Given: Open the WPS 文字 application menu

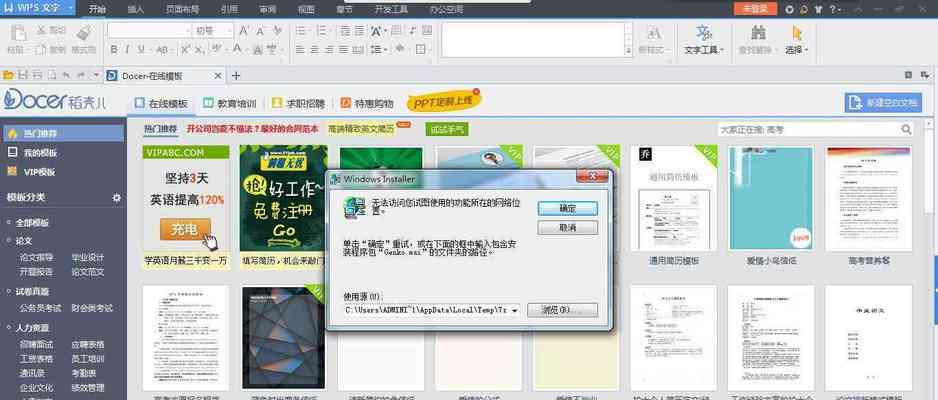Looking at the screenshot, I should coord(38,8).
